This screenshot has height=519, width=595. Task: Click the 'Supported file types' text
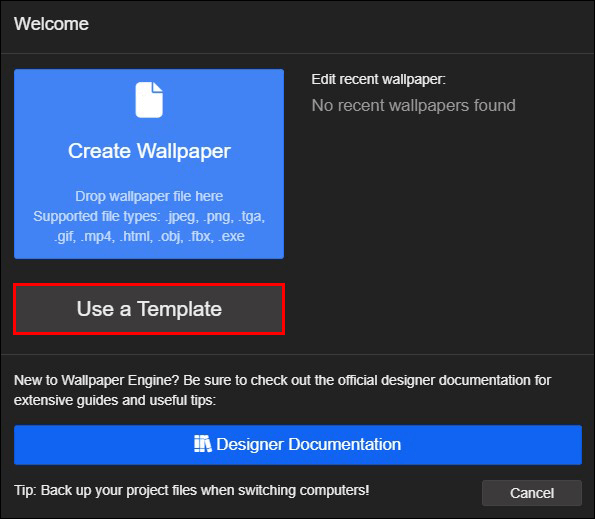point(149,226)
